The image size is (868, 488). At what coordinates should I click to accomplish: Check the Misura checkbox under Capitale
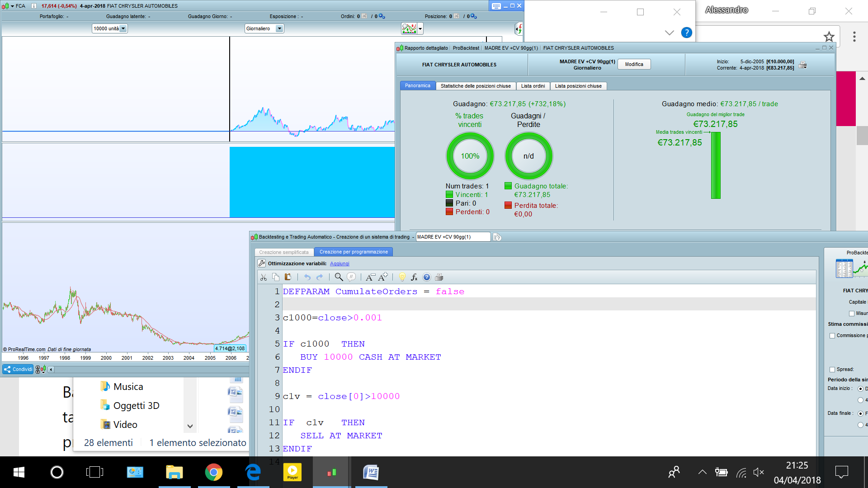coord(852,314)
